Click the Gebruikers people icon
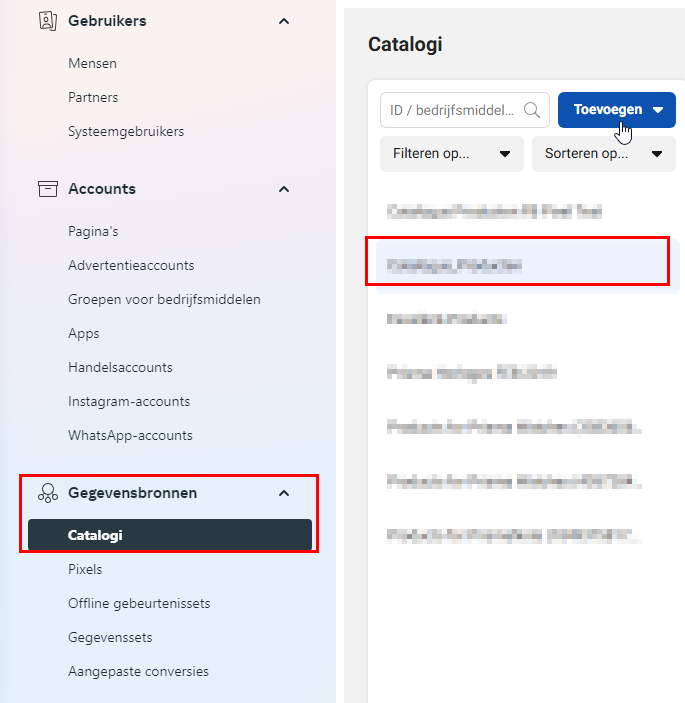 [x=48, y=21]
